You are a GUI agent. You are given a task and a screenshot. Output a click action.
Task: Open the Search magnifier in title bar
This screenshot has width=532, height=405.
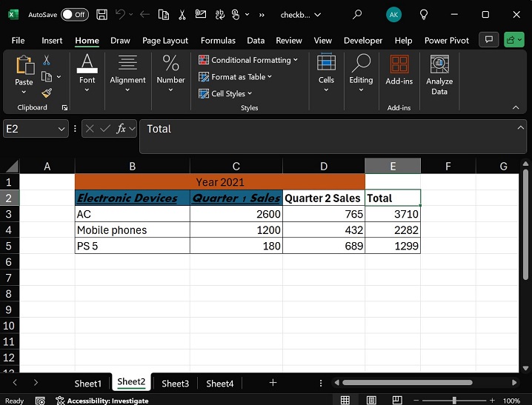click(x=357, y=14)
